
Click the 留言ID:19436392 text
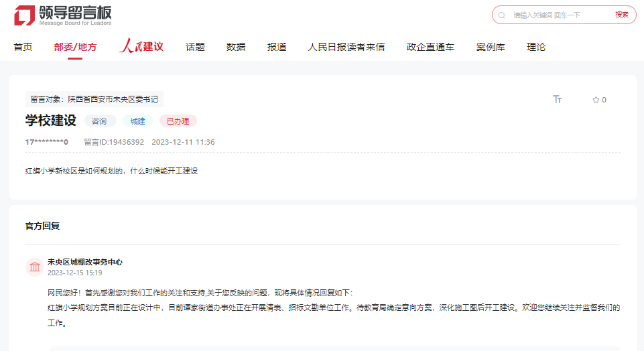[x=114, y=142]
